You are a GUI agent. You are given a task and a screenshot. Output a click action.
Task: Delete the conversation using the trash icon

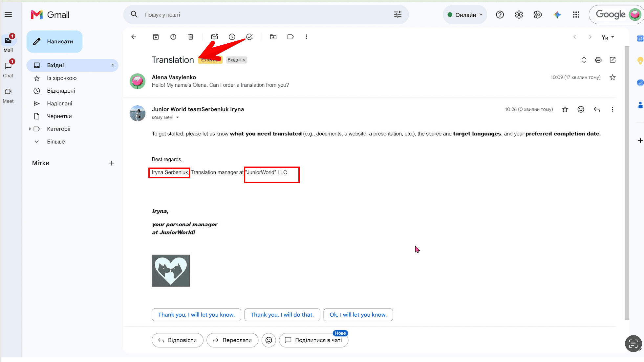point(191,37)
